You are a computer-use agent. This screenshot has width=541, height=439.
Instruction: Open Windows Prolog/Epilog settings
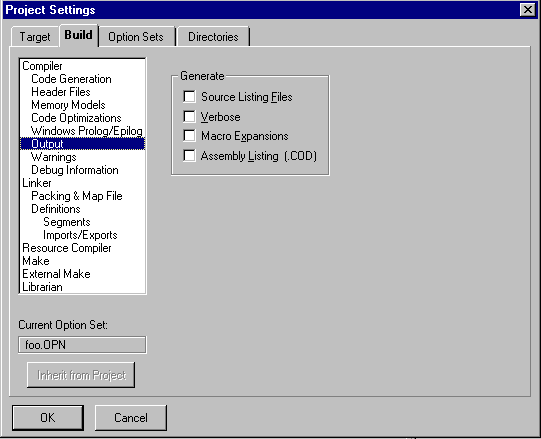(x=87, y=131)
